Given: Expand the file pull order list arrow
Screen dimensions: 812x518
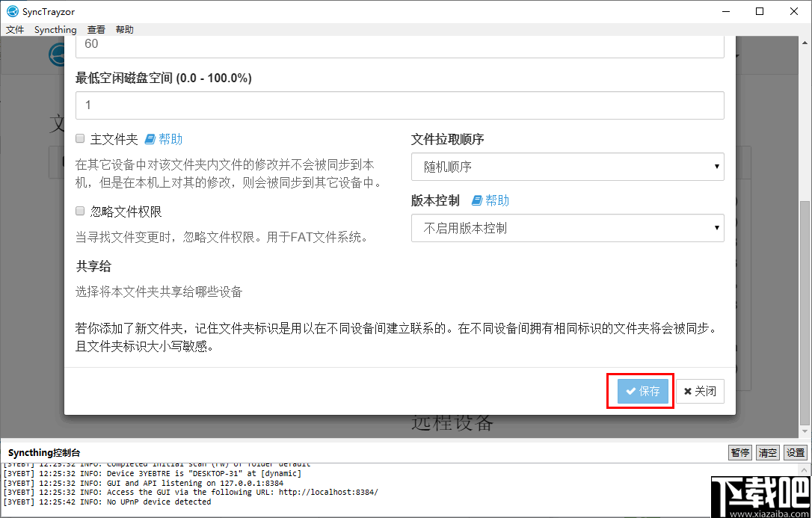Looking at the screenshot, I should click(x=716, y=166).
